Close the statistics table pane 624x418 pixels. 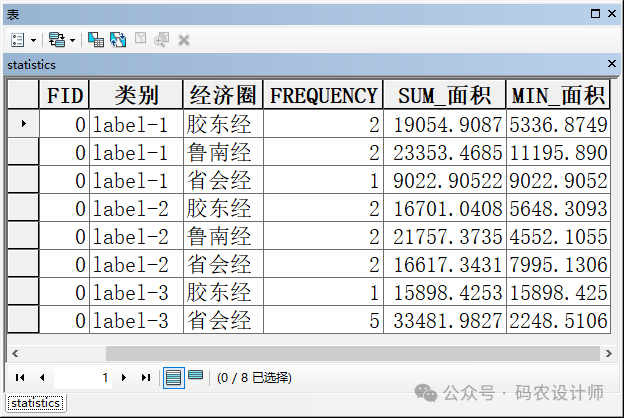click(x=612, y=64)
